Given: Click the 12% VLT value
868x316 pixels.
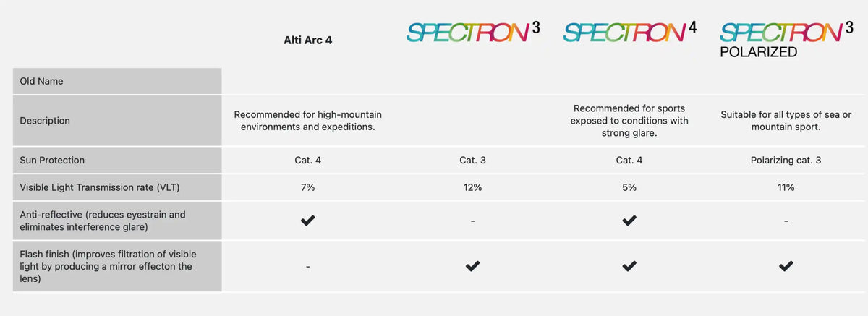Looking at the screenshot, I should [472, 187].
